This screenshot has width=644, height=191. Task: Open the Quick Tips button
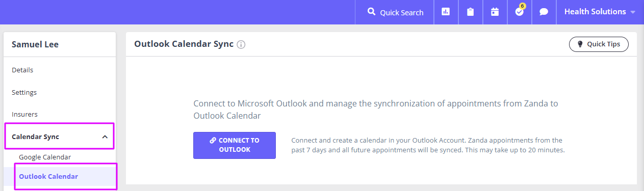click(599, 44)
